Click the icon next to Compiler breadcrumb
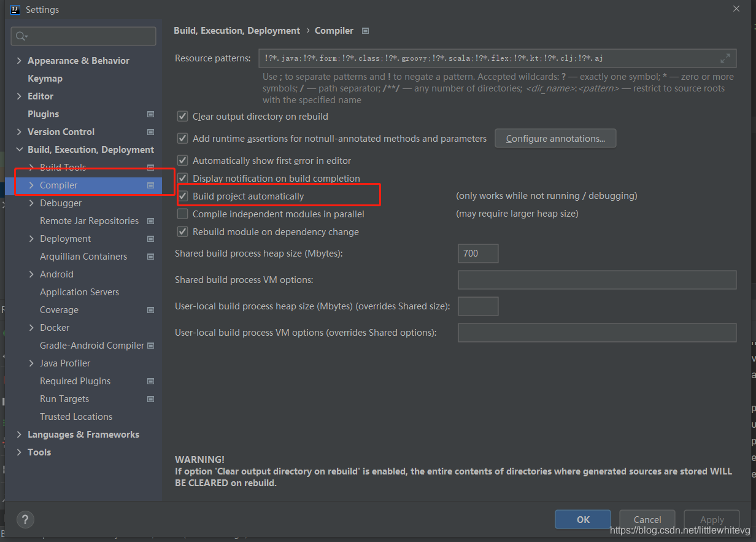The image size is (756, 542). point(366,31)
